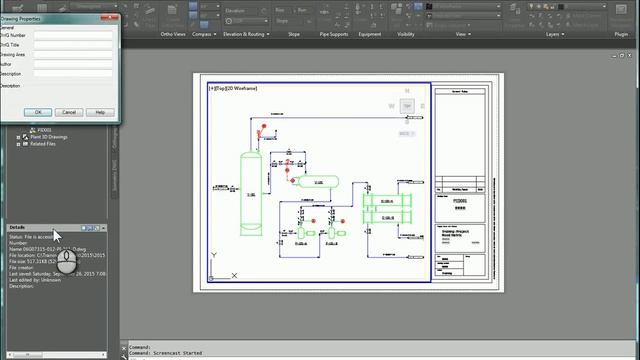Click the Create Ortho View icon
This screenshot has width=640, height=360.
(x=172, y=10)
